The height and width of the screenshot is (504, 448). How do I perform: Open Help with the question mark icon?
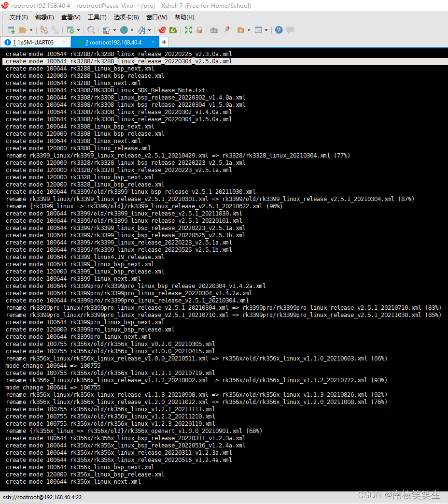point(279,30)
